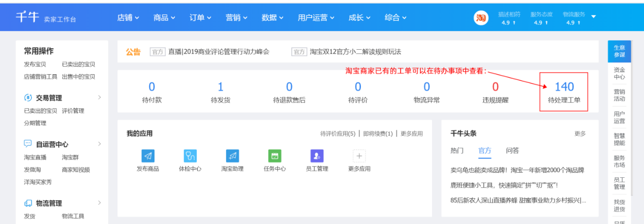
Task: Switch to the 问答 tab
Action: coord(512,151)
